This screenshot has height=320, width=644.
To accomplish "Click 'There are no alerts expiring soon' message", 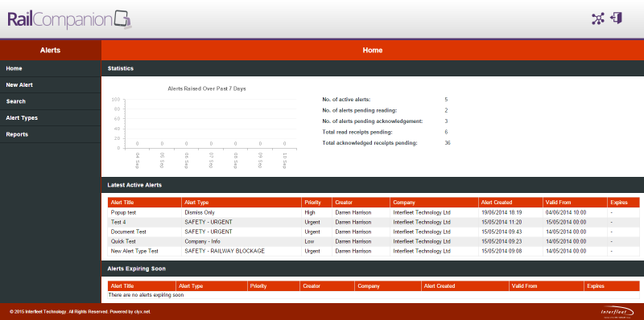I will [x=147, y=295].
